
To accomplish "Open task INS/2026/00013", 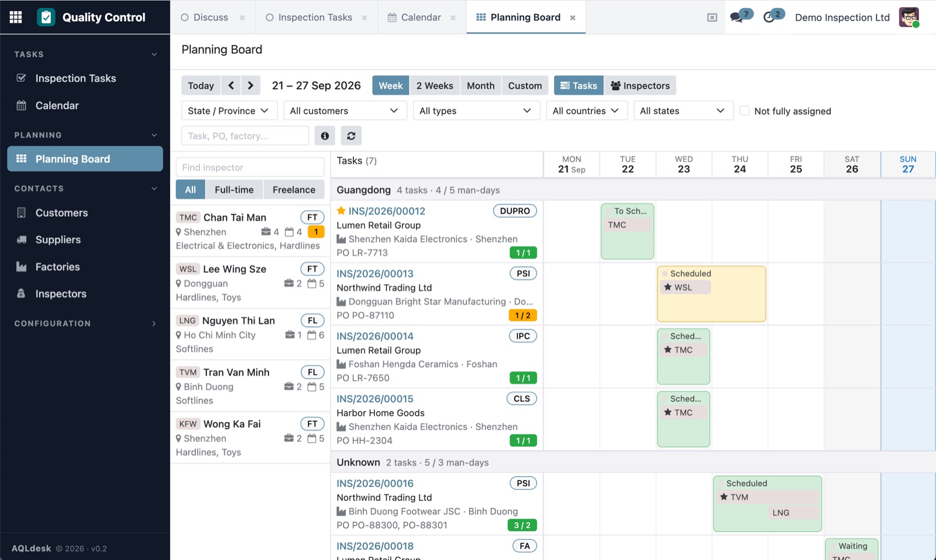I will pos(375,274).
